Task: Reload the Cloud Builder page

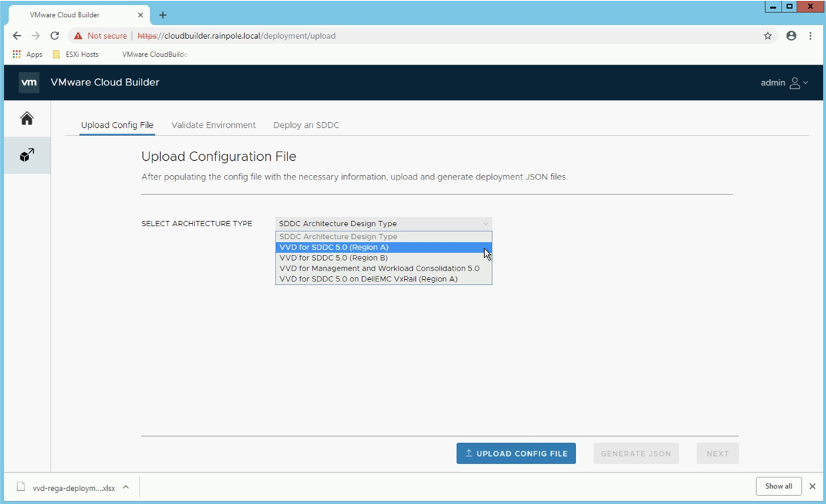Action: [x=55, y=36]
